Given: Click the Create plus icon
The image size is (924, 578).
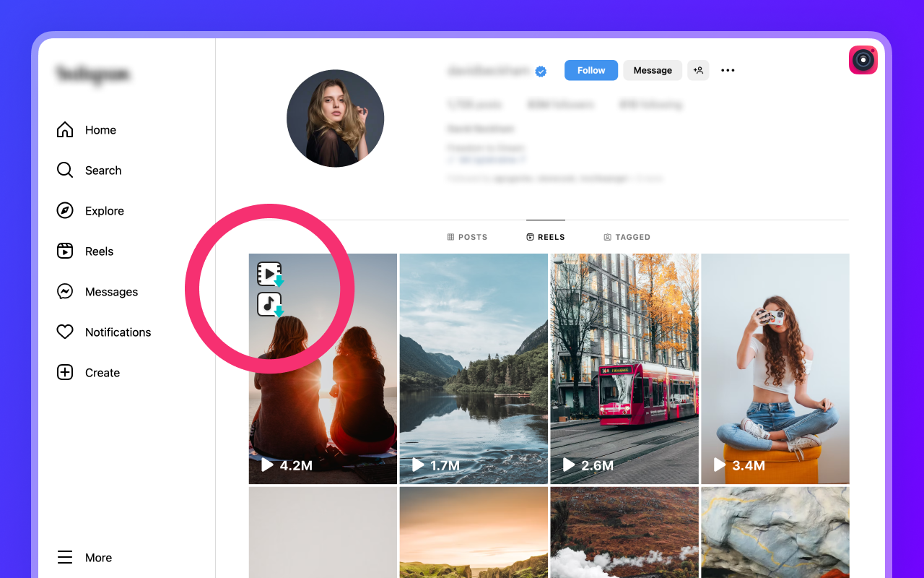Looking at the screenshot, I should point(65,373).
